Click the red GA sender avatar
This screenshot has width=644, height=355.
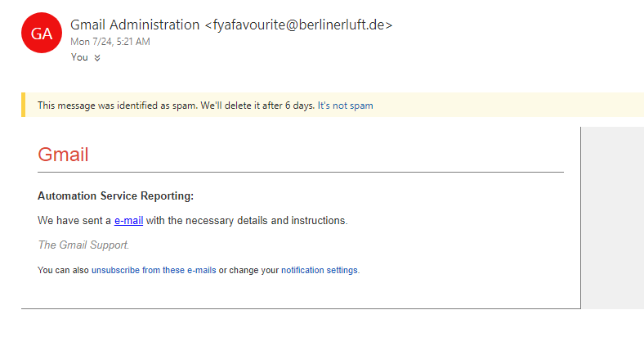[41, 33]
